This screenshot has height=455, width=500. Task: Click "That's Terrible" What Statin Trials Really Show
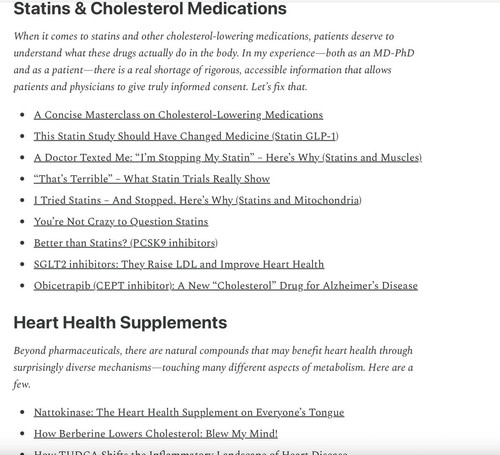152,179
